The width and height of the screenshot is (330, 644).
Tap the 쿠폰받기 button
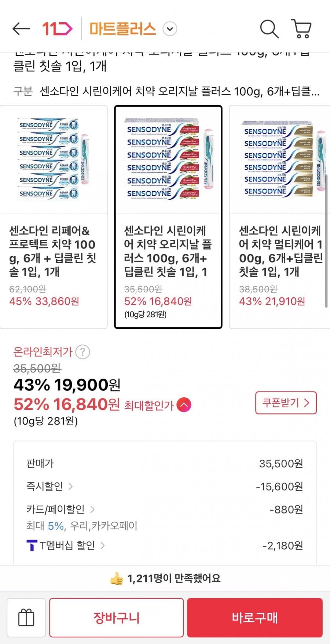point(286,403)
